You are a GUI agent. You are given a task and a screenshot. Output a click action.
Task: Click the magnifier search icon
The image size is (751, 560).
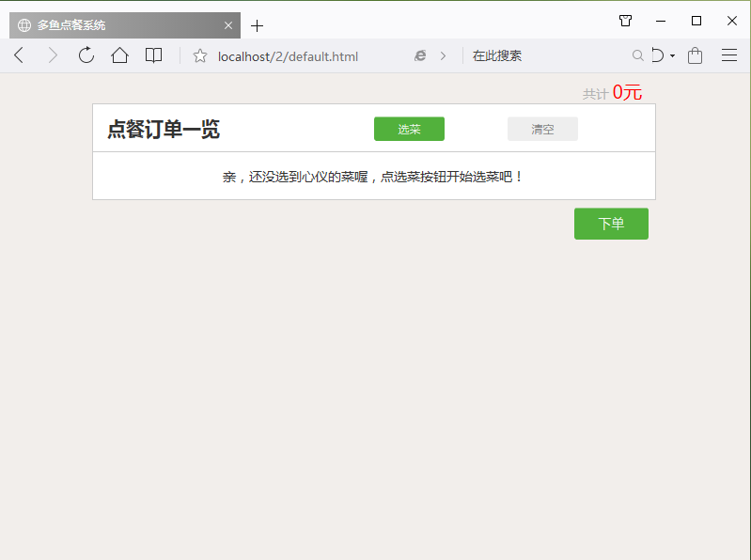637,55
